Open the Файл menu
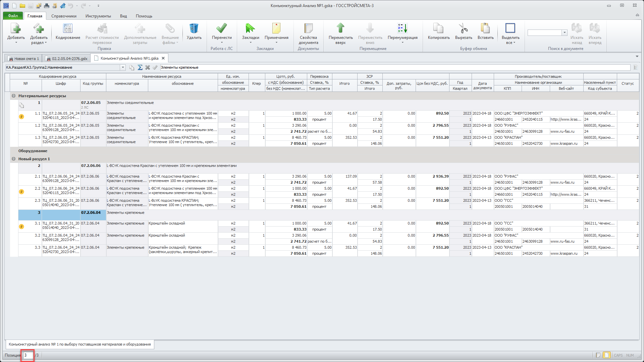This screenshot has height=362, width=644. point(13,16)
